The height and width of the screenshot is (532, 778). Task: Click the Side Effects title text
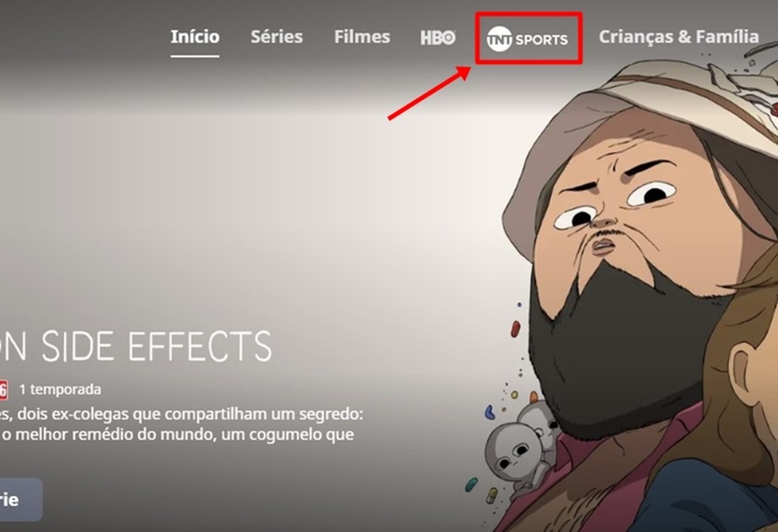pyautogui.click(x=136, y=346)
